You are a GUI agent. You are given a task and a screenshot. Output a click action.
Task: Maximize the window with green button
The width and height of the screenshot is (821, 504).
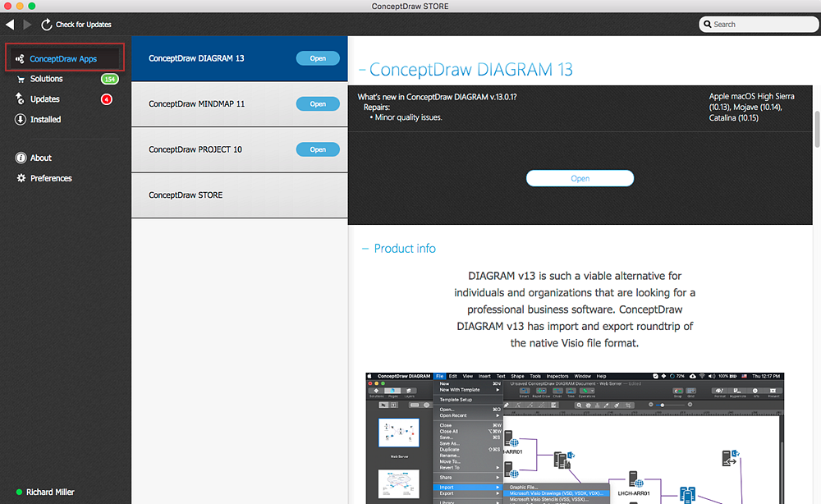(x=31, y=6)
